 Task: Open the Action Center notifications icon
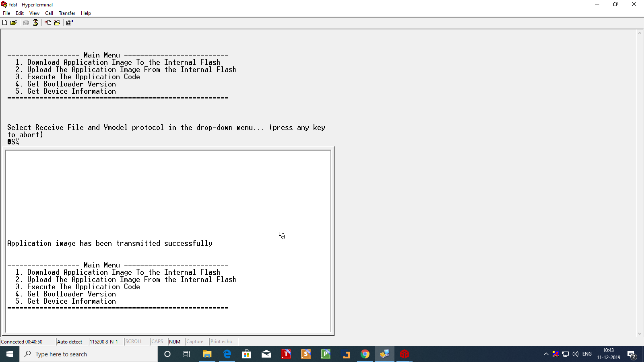pyautogui.click(x=632, y=354)
